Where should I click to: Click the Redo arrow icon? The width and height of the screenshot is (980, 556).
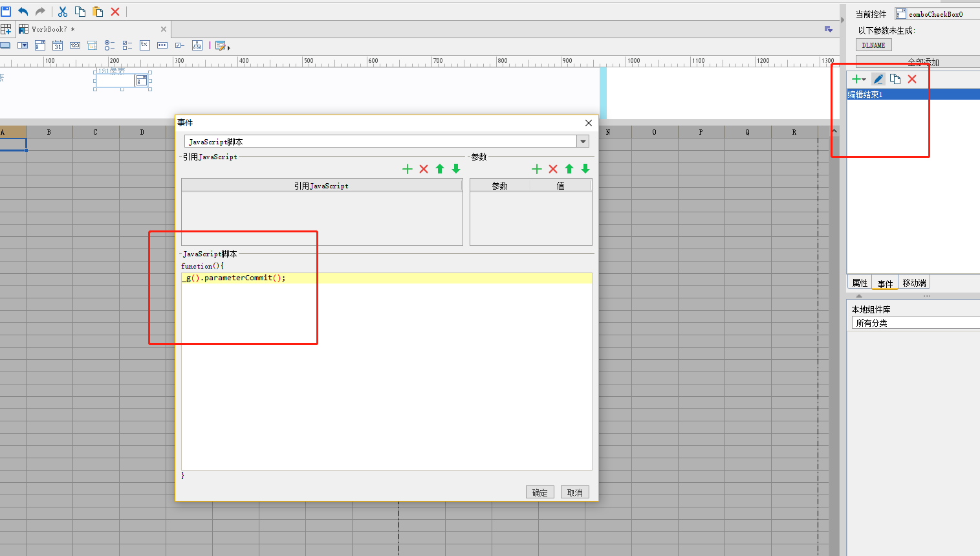[x=40, y=11]
